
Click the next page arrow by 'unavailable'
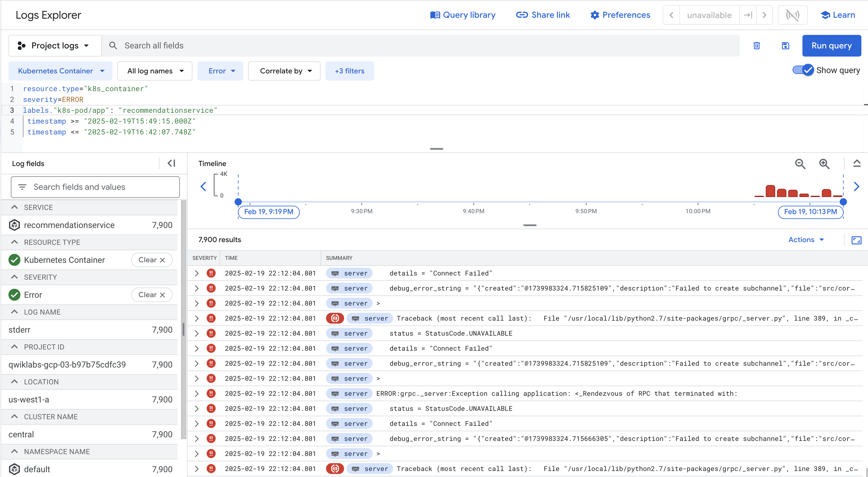(764, 15)
